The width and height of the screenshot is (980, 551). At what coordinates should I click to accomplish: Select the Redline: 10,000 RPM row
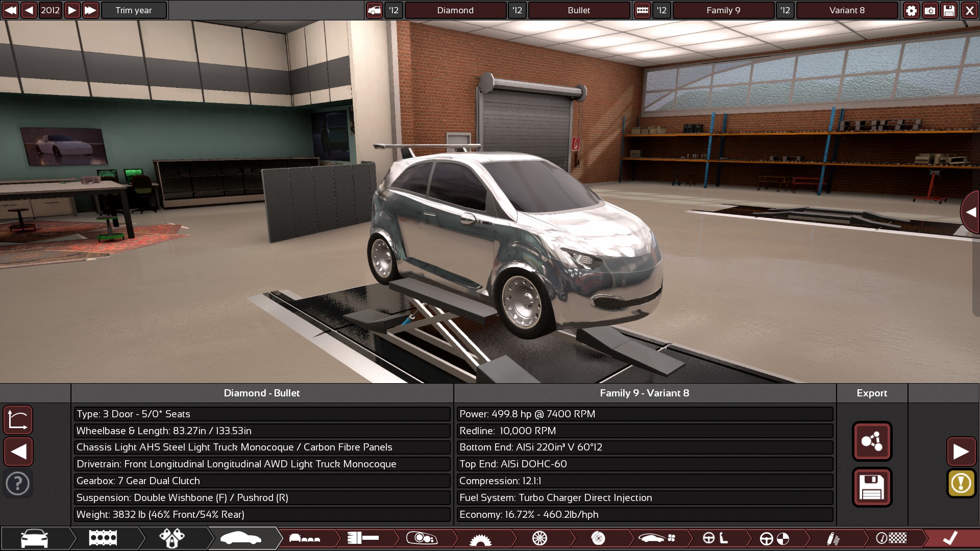[x=645, y=431]
